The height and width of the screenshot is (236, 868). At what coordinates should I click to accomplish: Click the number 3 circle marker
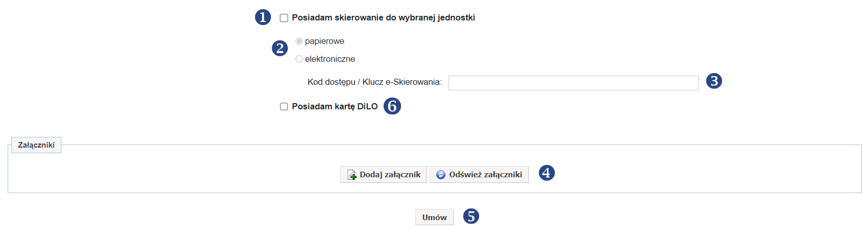click(714, 81)
